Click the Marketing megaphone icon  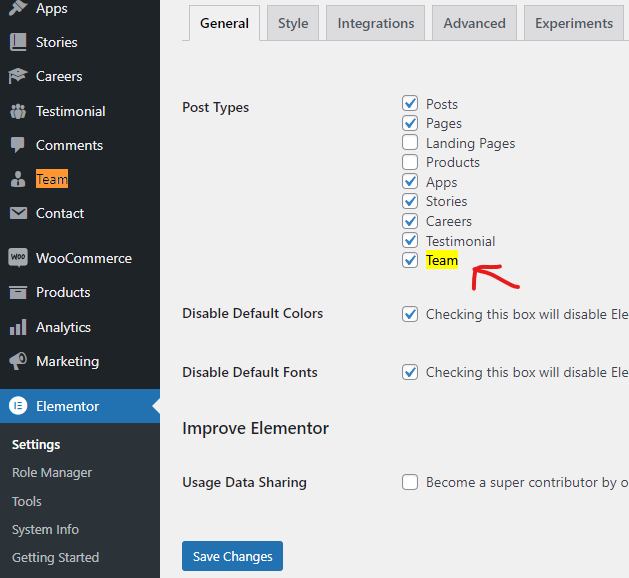tap(18, 361)
